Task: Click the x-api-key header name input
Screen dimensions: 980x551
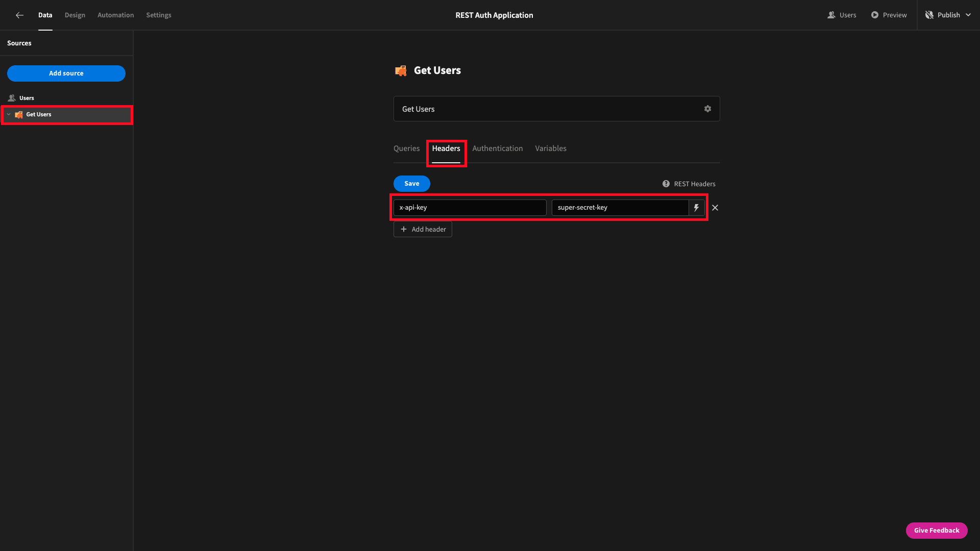Action: 470,207
